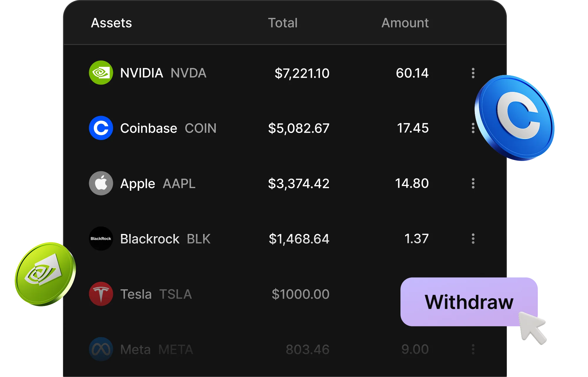
Task: Sort by the Amount column header
Action: click(405, 23)
